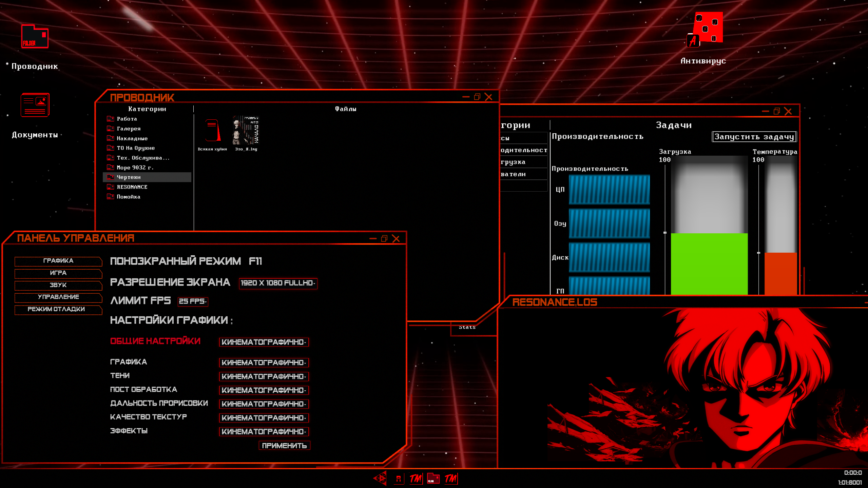
Task: Open the РЕЖИМ ОТЛАДКИ tab
Action: tap(58, 309)
